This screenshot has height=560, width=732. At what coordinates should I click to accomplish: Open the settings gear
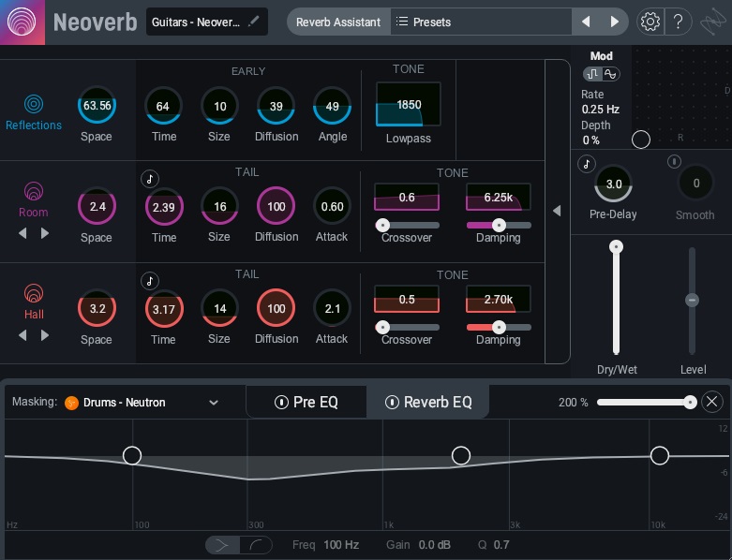click(650, 22)
